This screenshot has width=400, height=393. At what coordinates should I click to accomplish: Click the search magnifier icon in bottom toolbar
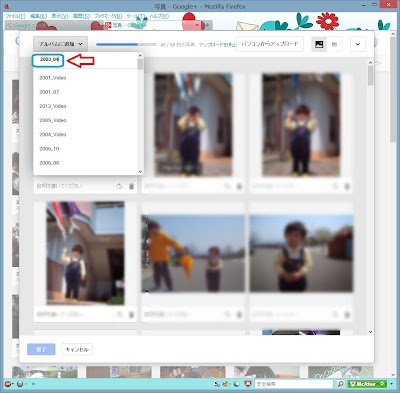(340, 384)
